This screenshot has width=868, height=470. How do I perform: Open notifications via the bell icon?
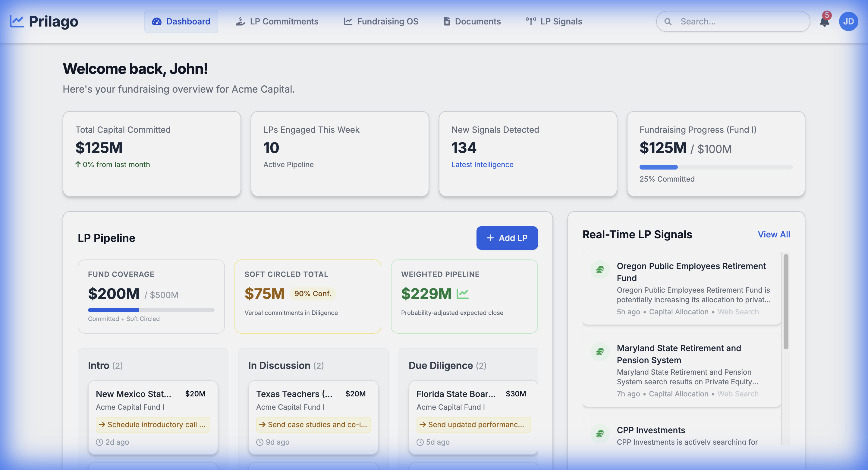click(x=824, y=21)
